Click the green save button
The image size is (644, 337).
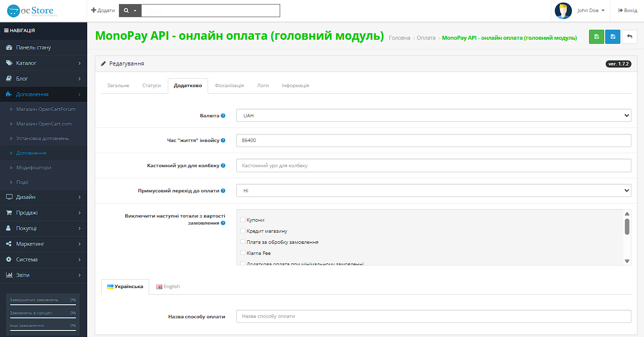pos(597,37)
